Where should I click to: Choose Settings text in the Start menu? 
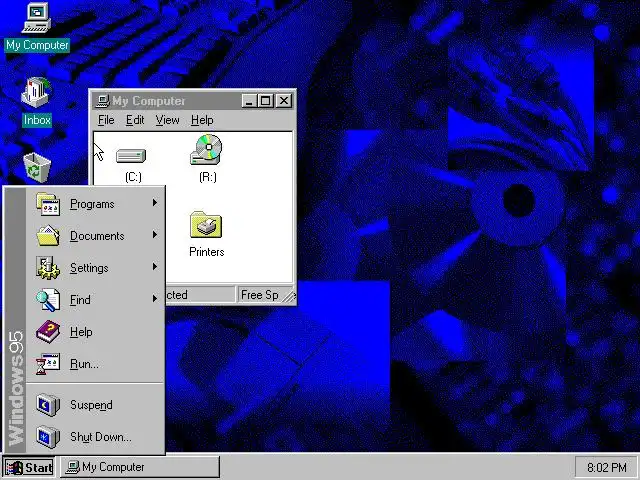[x=89, y=268]
